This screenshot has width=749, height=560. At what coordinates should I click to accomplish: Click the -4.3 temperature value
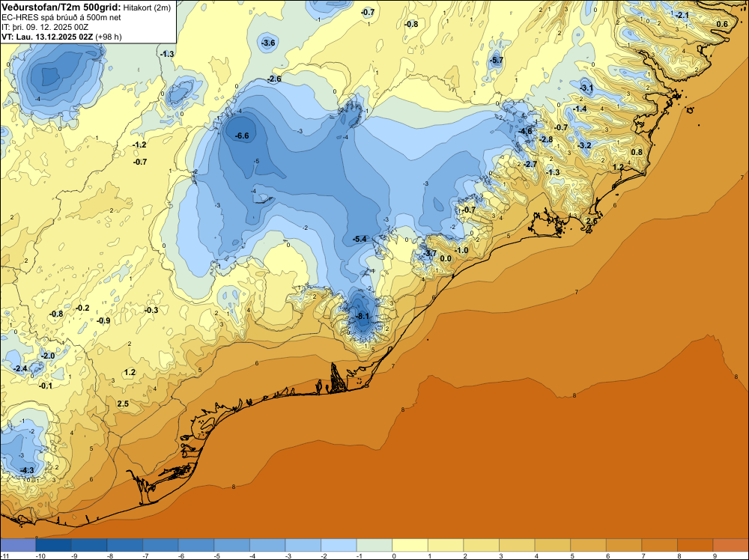pyautogui.click(x=27, y=470)
